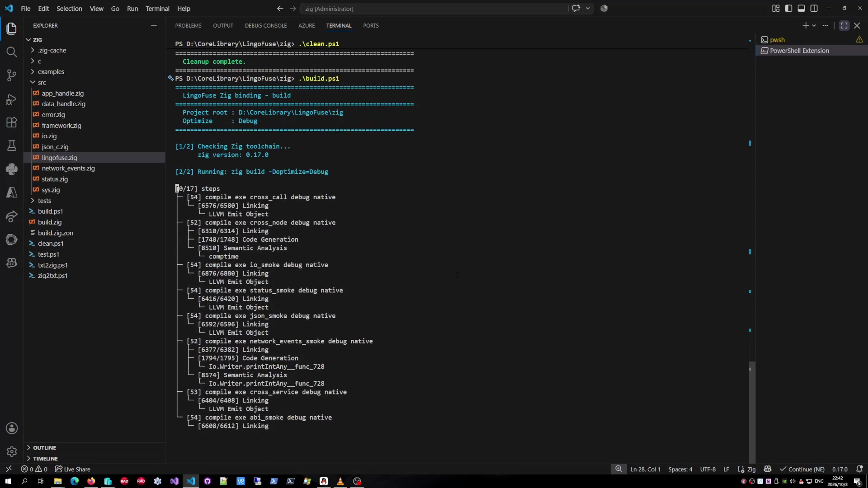The height and width of the screenshot is (488, 868).
Task: Select the PowerShell Extension terminal
Action: pyautogui.click(x=811, y=51)
